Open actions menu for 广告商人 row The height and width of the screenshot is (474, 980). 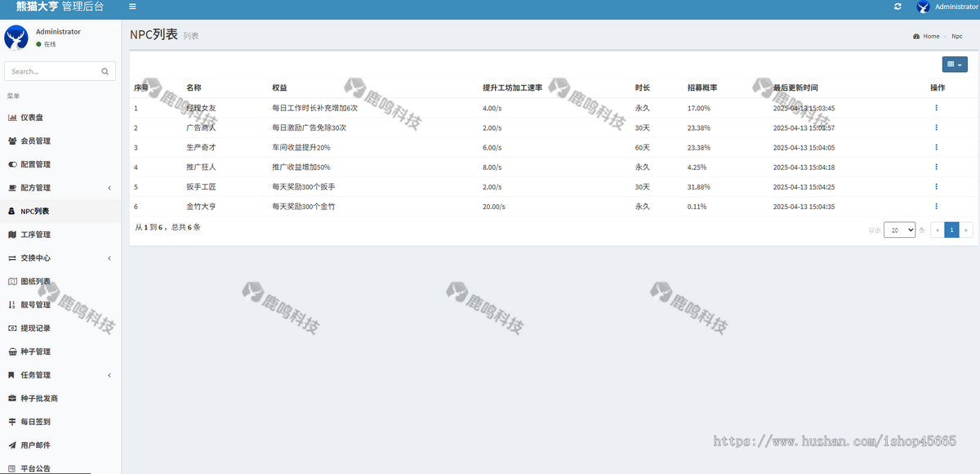tap(937, 127)
